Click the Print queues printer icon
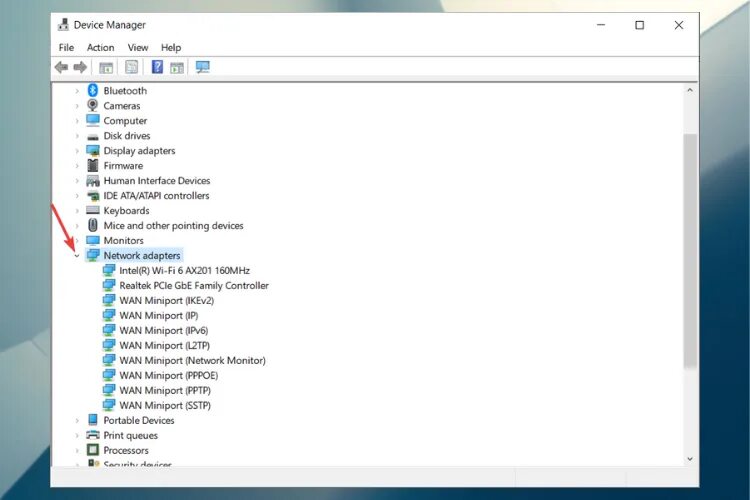 pyautogui.click(x=93, y=435)
